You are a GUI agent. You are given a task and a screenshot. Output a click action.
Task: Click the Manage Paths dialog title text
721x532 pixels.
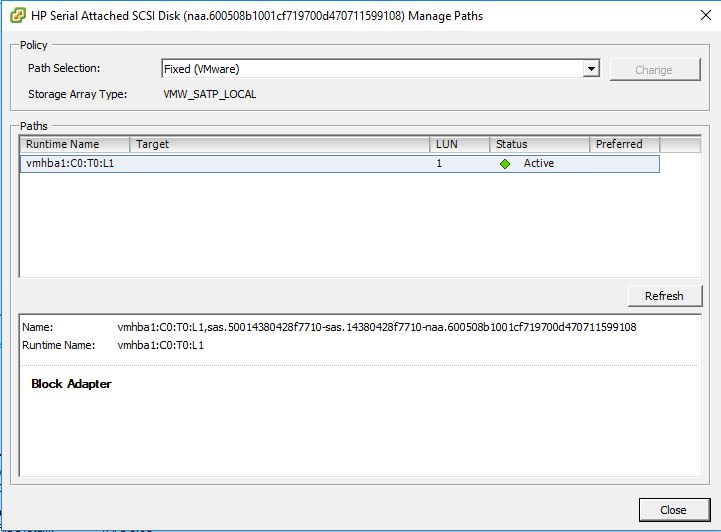pos(257,16)
